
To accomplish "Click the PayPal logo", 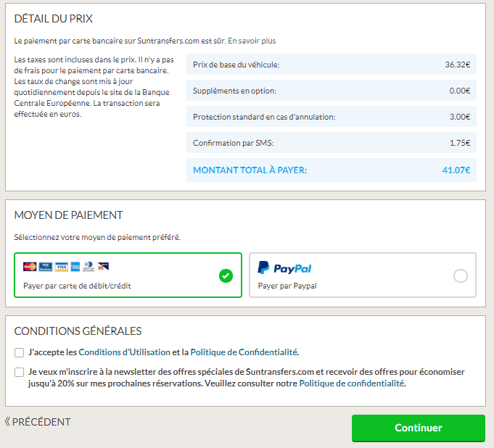I will tap(285, 268).
